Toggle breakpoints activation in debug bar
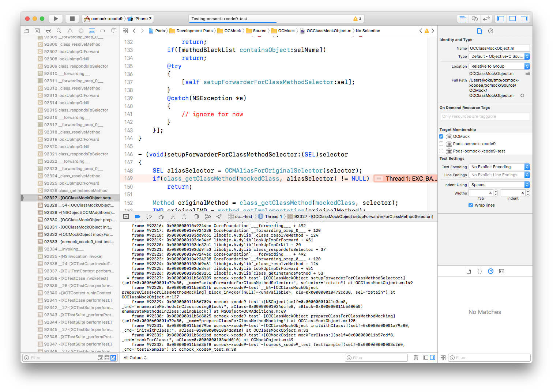 click(138, 216)
